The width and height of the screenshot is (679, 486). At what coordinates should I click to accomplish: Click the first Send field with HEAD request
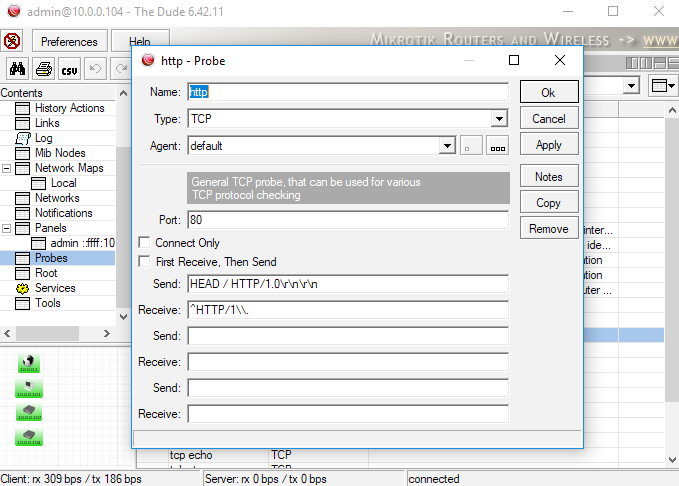(348, 284)
